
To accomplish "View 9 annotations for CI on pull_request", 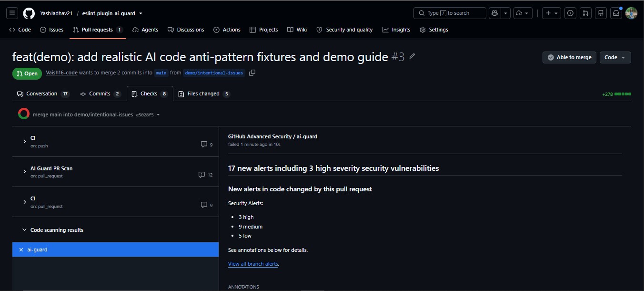I will (x=207, y=205).
